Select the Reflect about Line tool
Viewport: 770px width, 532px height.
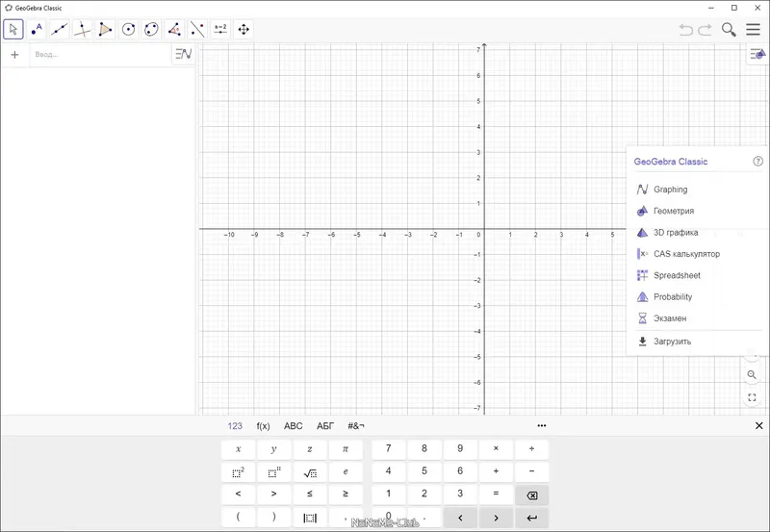197,30
